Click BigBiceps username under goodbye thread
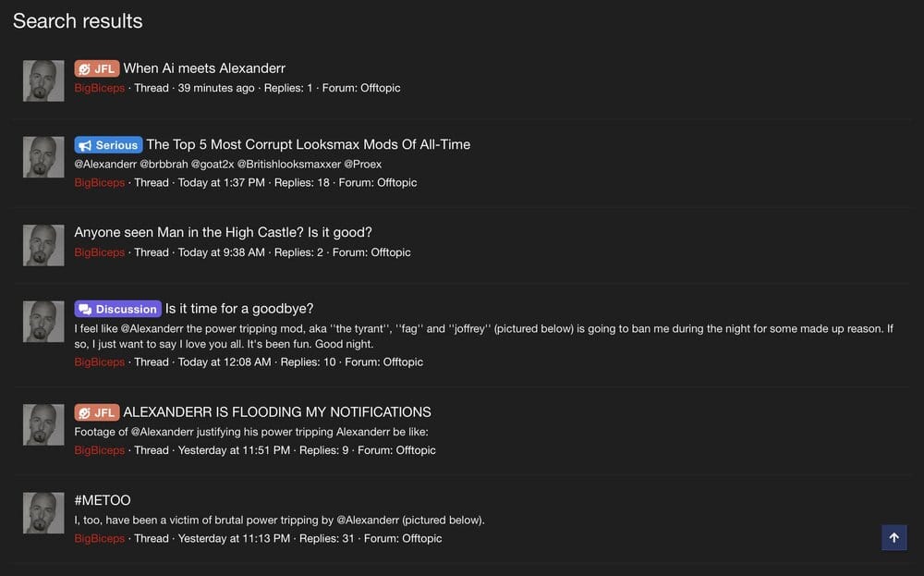924x576 pixels. [x=99, y=362]
